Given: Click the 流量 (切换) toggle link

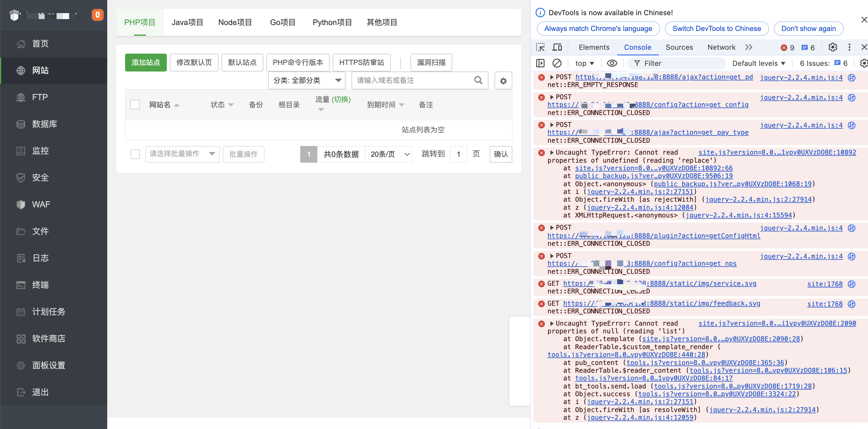Looking at the screenshot, I should pos(341,100).
